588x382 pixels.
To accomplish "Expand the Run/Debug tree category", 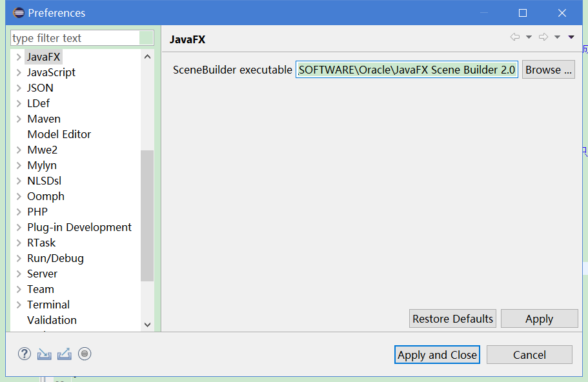I will click(x=19, y=258).
